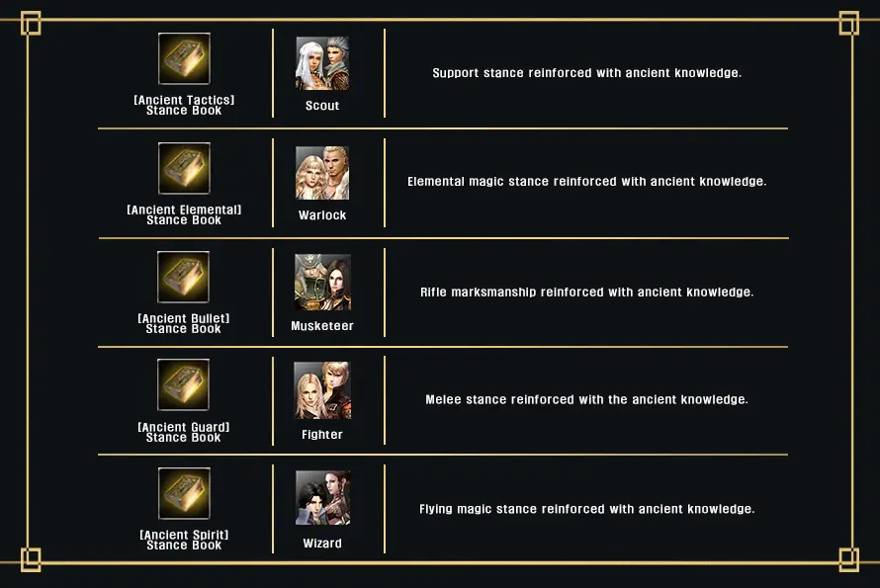Select the [Ancient Bullet] Stance Book label
The height and width of the screenshot is (588, 880).
[184, 324]
